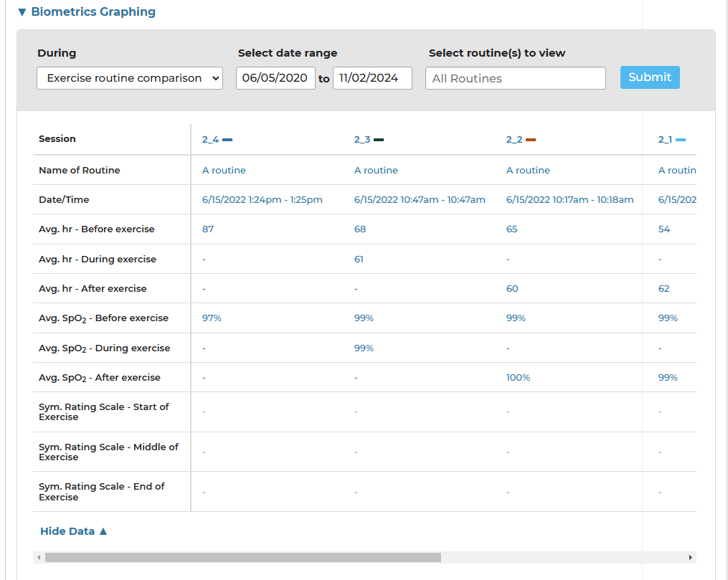Open session 2_3 link

(x=362, y=140)
